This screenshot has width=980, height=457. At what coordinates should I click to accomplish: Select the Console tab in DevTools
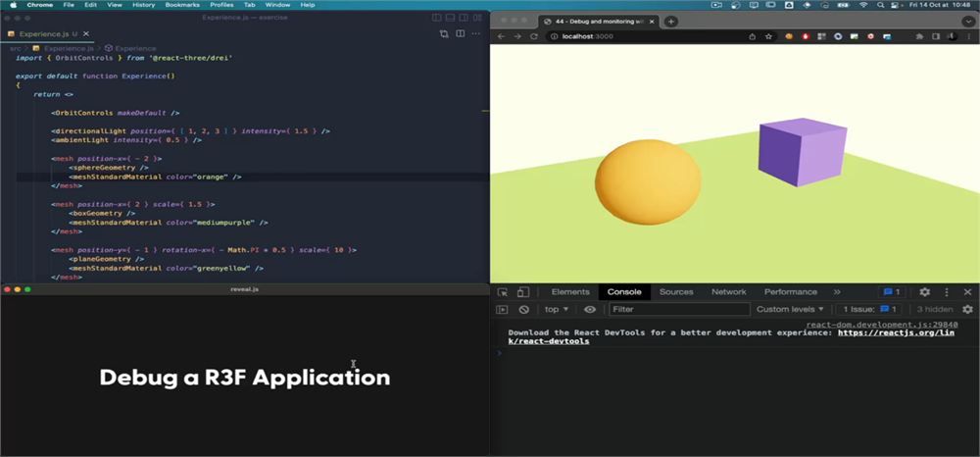pyautogui.click(x=624, y=292)
